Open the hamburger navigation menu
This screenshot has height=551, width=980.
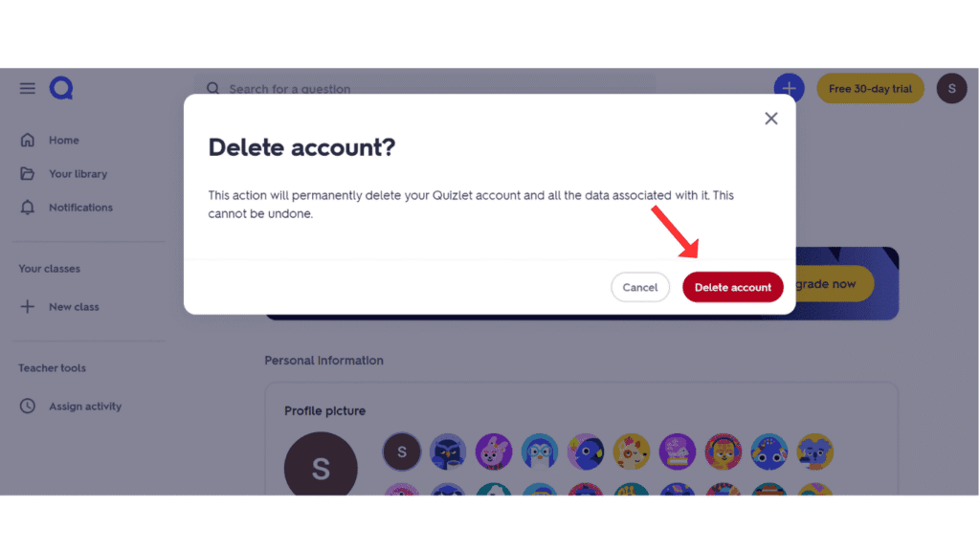click(x=27, y=87)
